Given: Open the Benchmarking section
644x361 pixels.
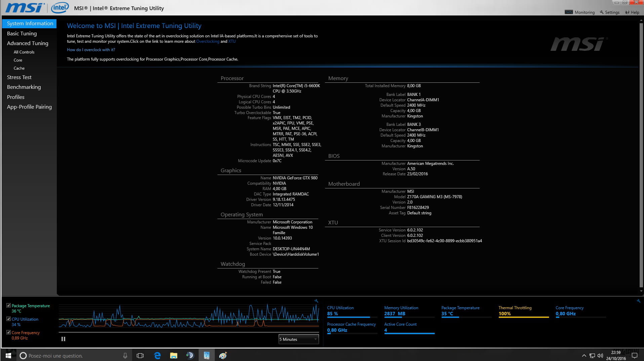Looking at the screenshot, I should coord(24,87).
